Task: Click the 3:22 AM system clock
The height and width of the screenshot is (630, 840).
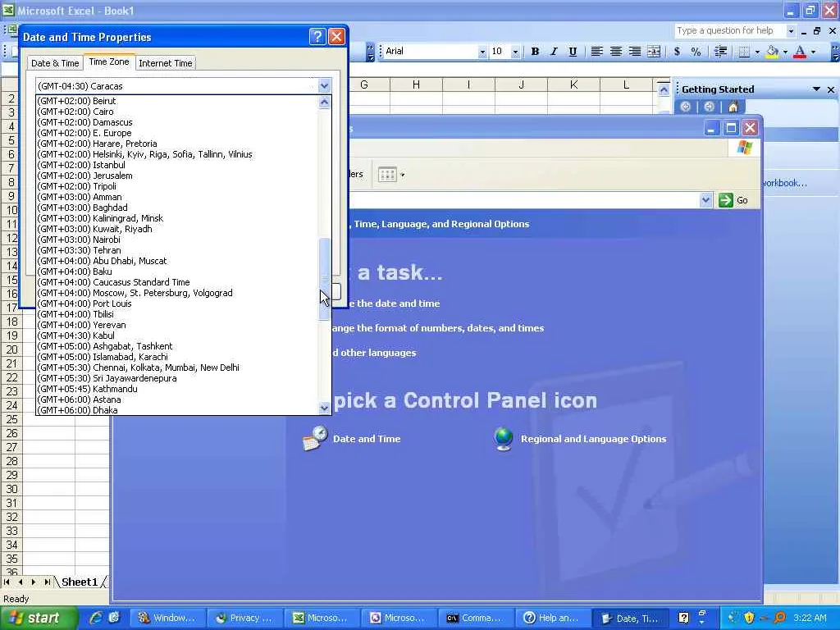Action: [x=810, y=619]
